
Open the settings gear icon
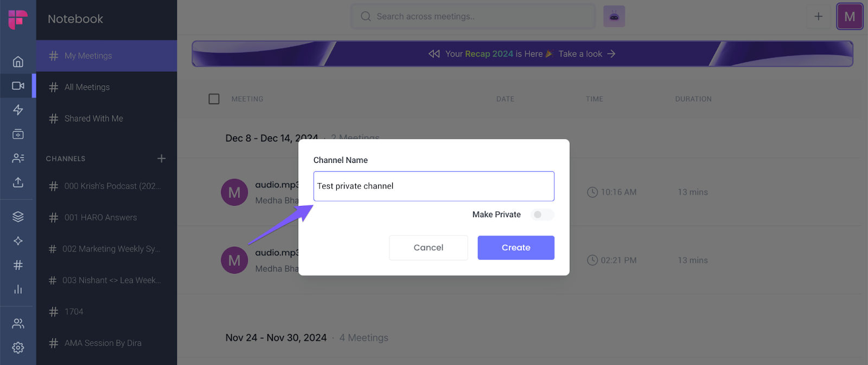pos(18,348)
